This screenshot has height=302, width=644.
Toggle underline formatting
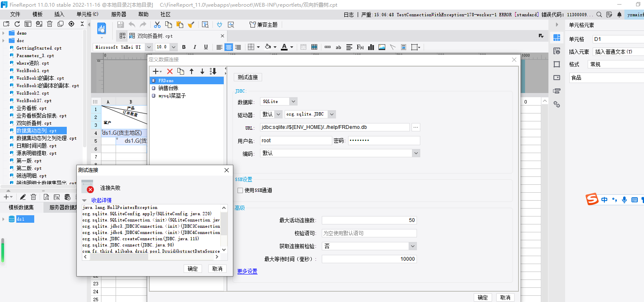pyautogui.click(x=206, y=47)
